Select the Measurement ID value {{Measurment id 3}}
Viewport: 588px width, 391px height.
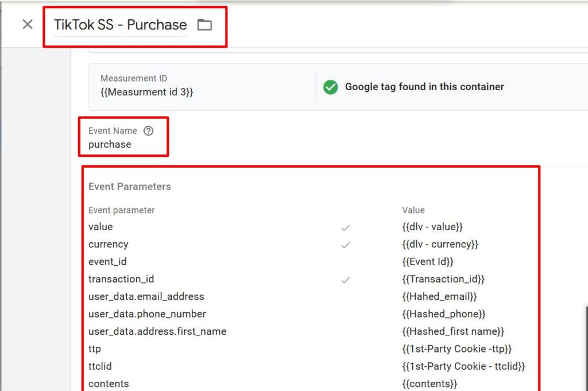(146, 92)
